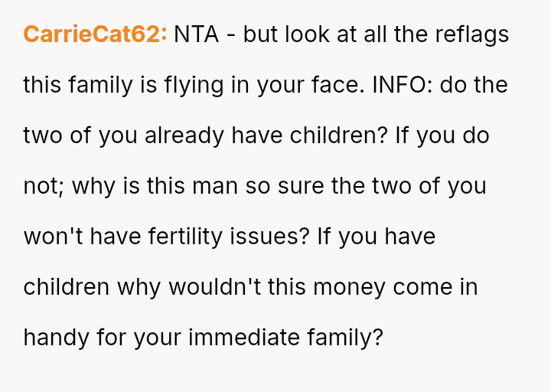Click the word "INFO:" in the comment
Image resolution: width=551 pixels, height=392 pixels.
point(403,85)
